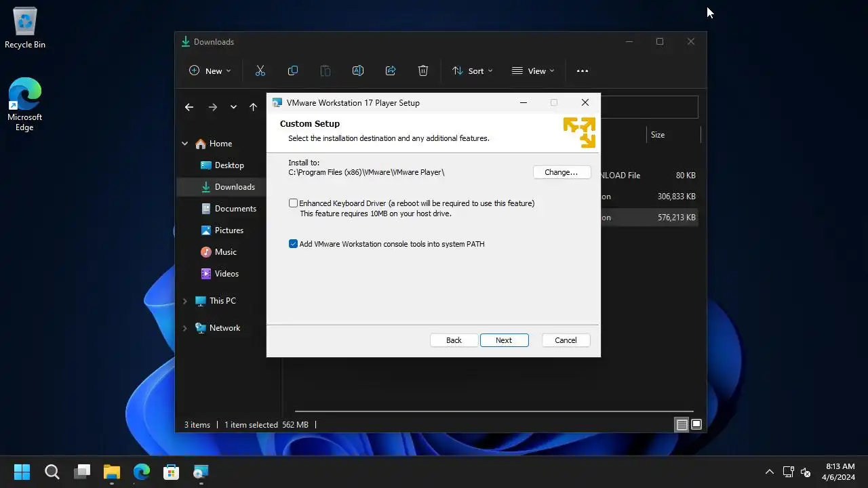Uncheck Add VMware console tools into PATH
868x488 pixels.
293,244
